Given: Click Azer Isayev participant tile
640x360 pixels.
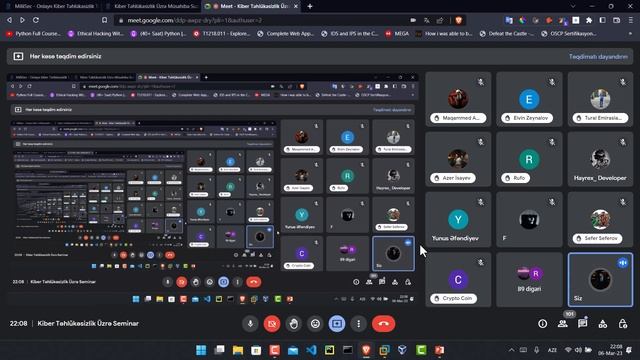Looking at the screenshot, I should [458, 159].
